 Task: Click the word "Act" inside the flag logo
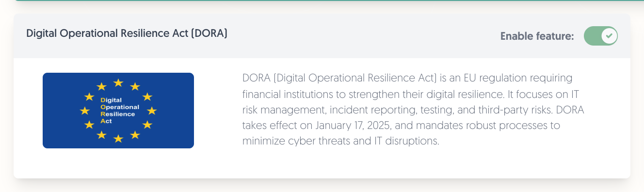pos(105,121)
